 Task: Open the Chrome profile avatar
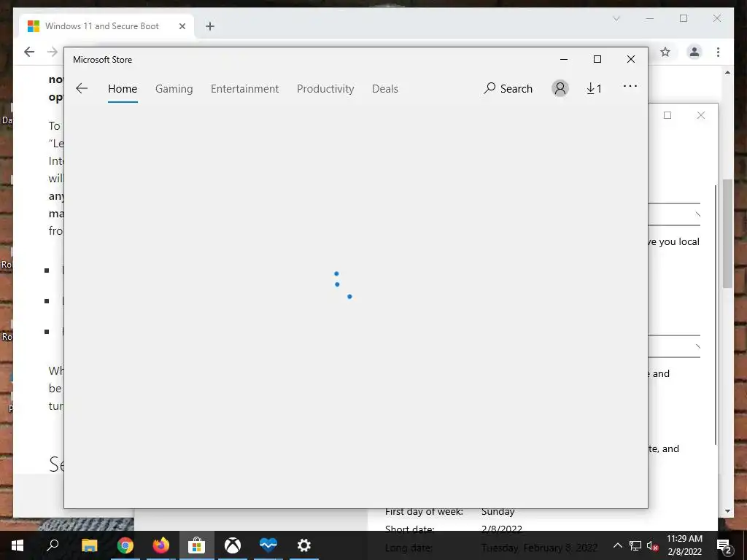pyautogui.click(x=694, y=52)
